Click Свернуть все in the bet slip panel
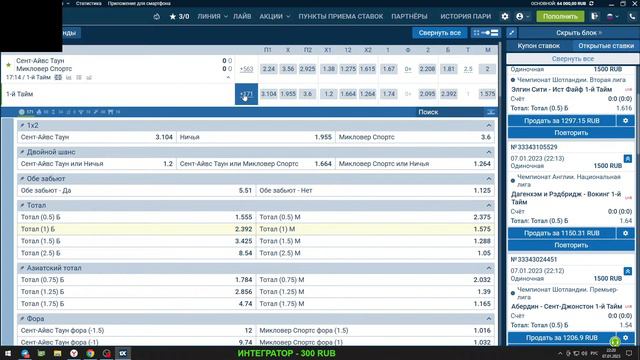This screenshot has width=640, height=360. [573, 59]
